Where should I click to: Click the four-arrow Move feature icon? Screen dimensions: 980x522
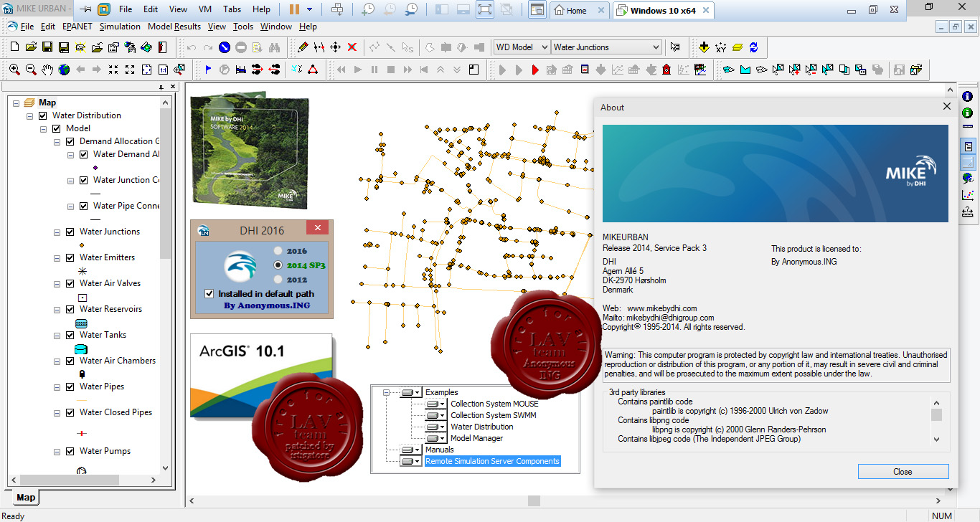click(x=335, y=47)
